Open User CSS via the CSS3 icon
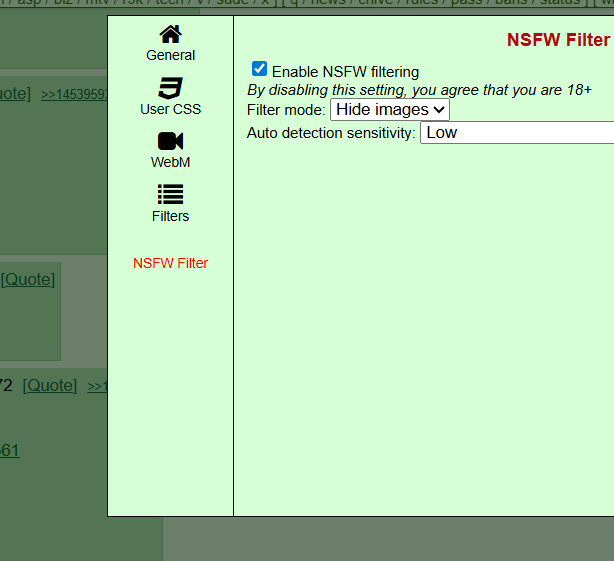 tap(170, 88)
